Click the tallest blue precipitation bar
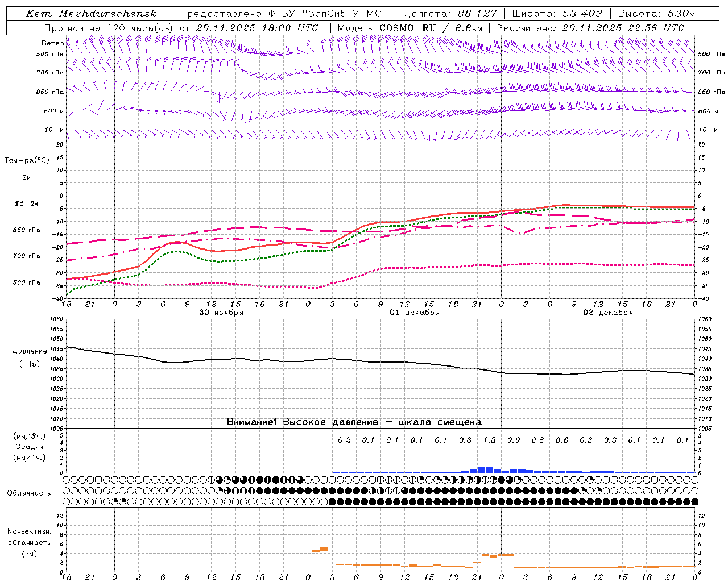Image resolution: width=728 pixels, height=582 pixels. (x=481, y=469)
